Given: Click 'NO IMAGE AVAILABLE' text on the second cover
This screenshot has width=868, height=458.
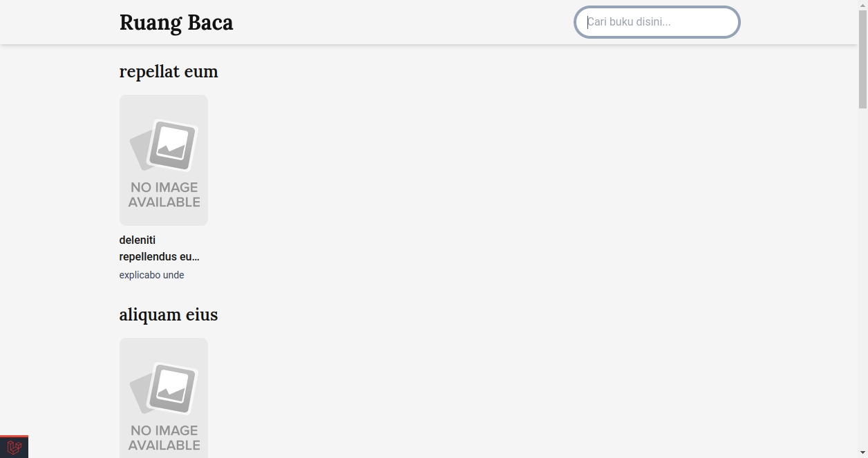Looking at the screenshot, I should tap(164, 438).
